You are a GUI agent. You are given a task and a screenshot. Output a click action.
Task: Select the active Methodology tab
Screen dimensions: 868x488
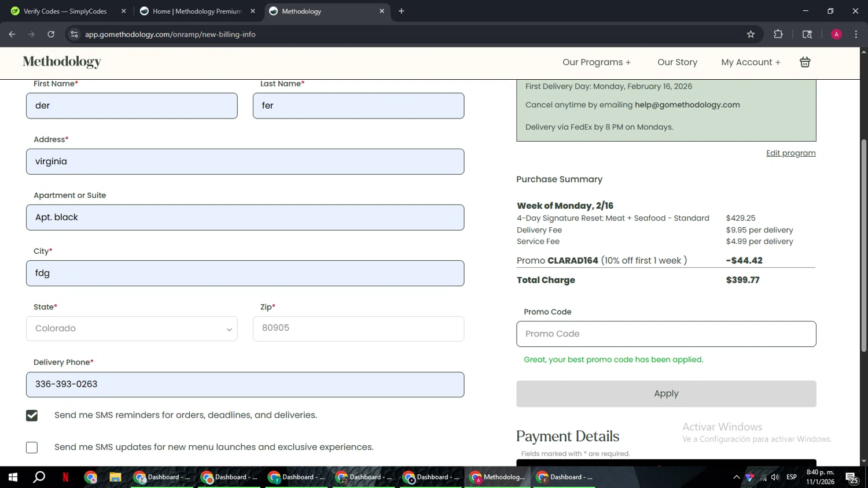pyautogui.click(x=327, y=11)
